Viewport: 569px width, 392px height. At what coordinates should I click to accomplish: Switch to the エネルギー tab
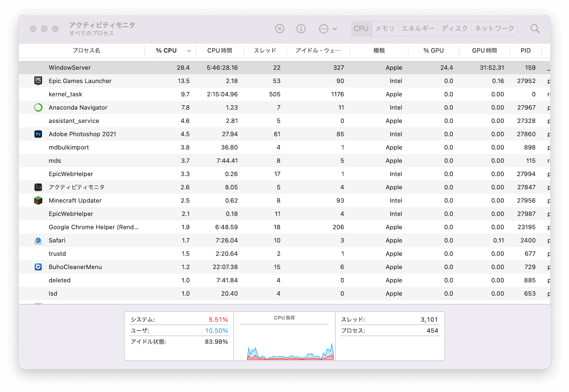pos(418,28)
